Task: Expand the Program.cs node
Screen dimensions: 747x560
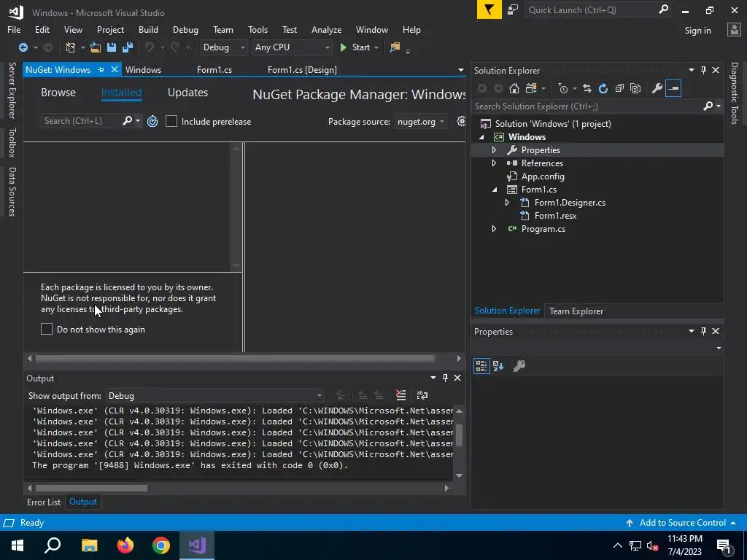Action: (494, 229)
